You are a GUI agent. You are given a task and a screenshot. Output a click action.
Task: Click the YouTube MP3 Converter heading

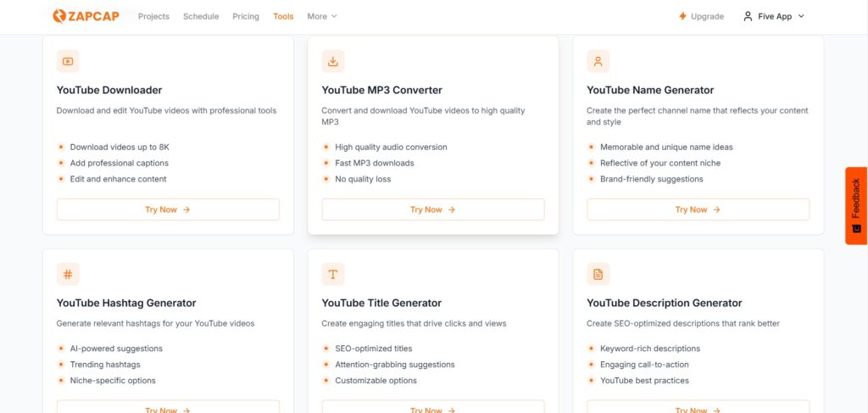[382, 90]
